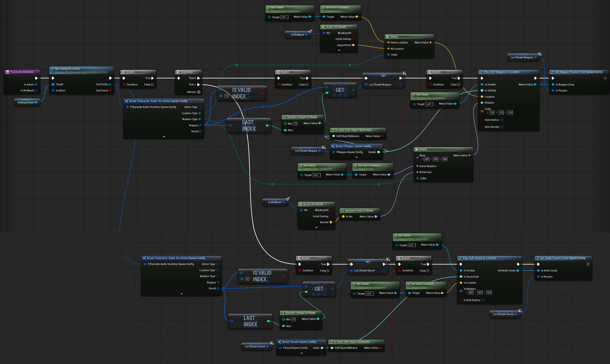This screenshot has height=364, width=610.
Task: Click the Impact Point output pin
Action: click(353, 45)
